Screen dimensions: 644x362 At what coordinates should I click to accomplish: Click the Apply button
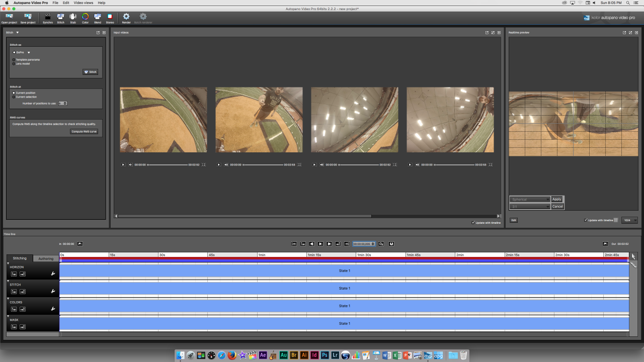(557, 199)
